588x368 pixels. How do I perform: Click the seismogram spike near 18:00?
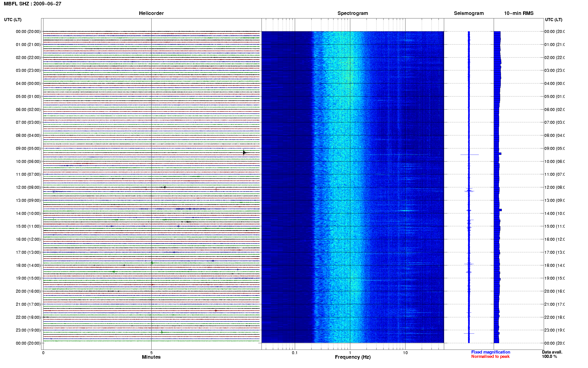[x=469, y=264]
